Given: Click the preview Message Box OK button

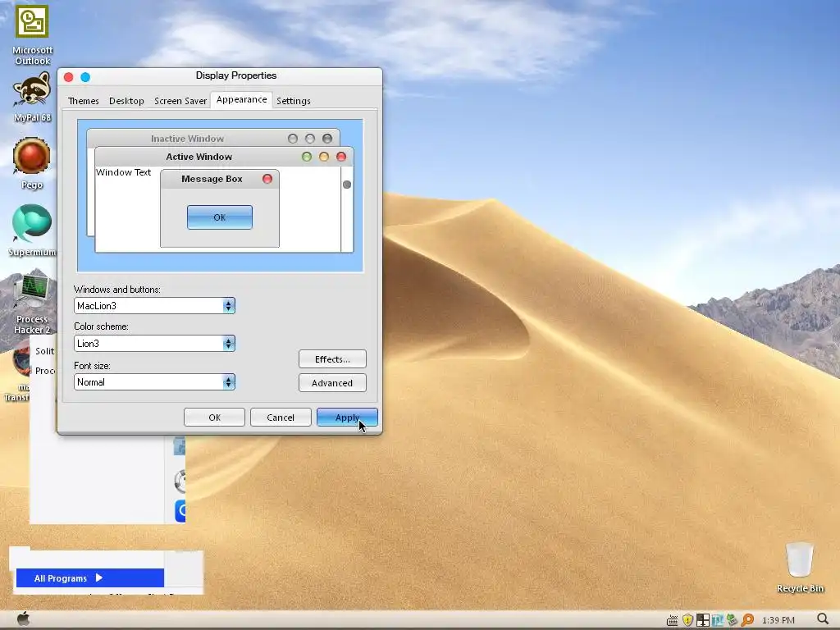Looking at the screenshot, I should (x=220, y=217).
